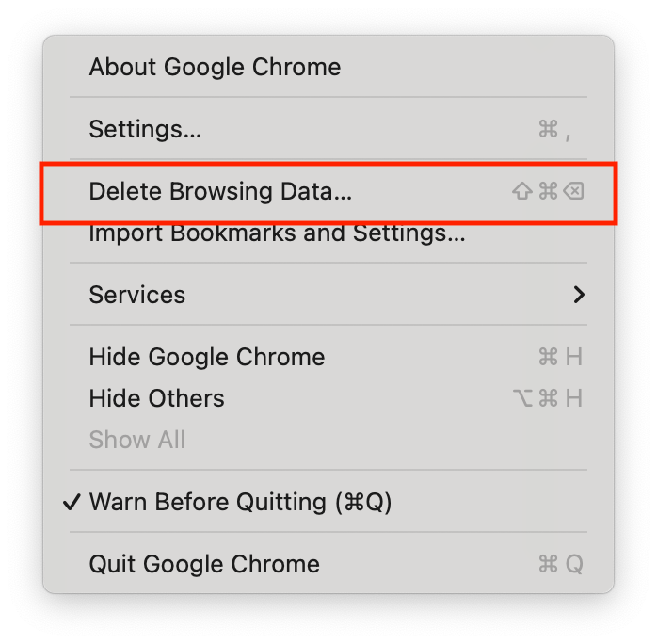Image resolution: width=657 pixels, height=644 pixels.
Task: Click the command symbol in Delete Browsing Data shortcut
Action: pyautogui.click(x=548, y=192)
